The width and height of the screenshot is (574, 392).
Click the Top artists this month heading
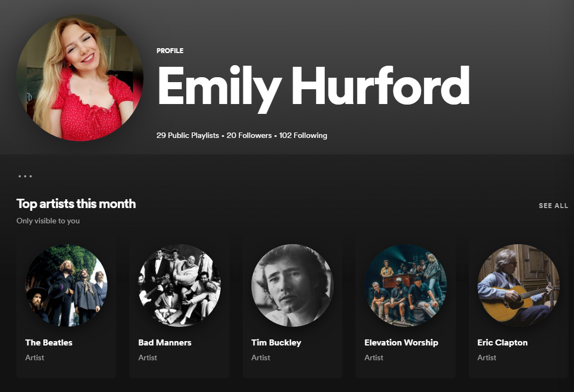pyautogui.click(x=76, y=204)
